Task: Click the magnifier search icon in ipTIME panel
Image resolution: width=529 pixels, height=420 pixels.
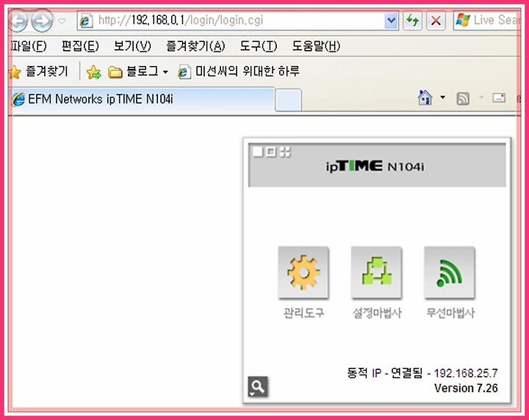Action: click(x=258, y=387)
